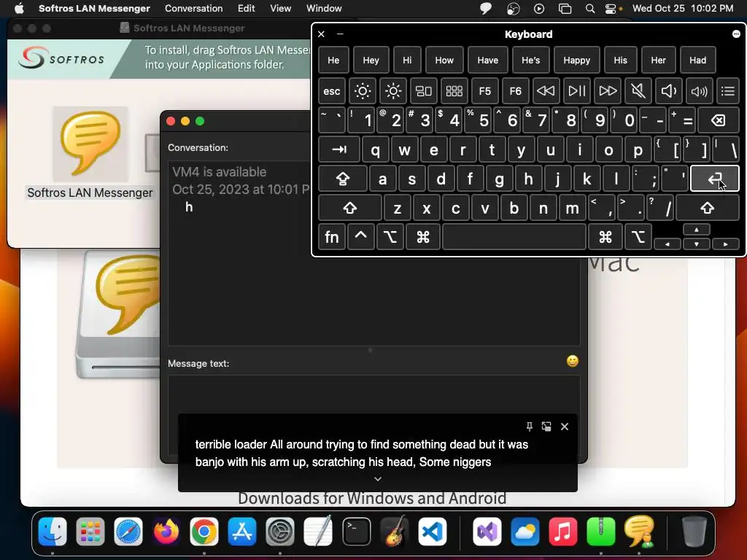Tap the play/pause media key

pos(576,90)
